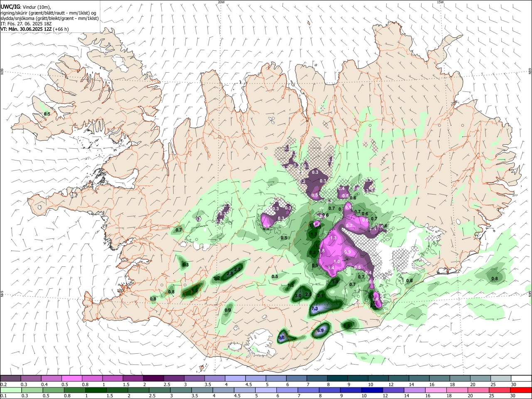Select the valid time 'VT: Mán. 30.06.2025 12Z'

26,29
